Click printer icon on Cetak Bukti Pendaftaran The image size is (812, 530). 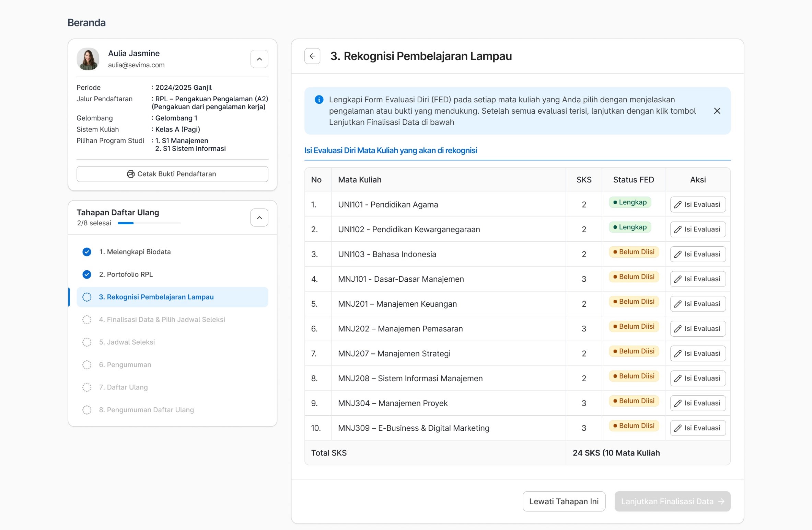(130, 174)
